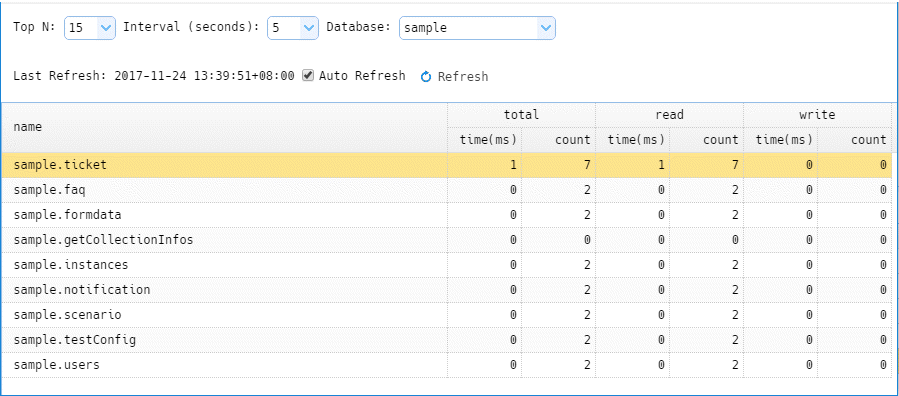Viewport: 899px width, 396px height.
Task: Click count header under write
Action: (854, 139)
